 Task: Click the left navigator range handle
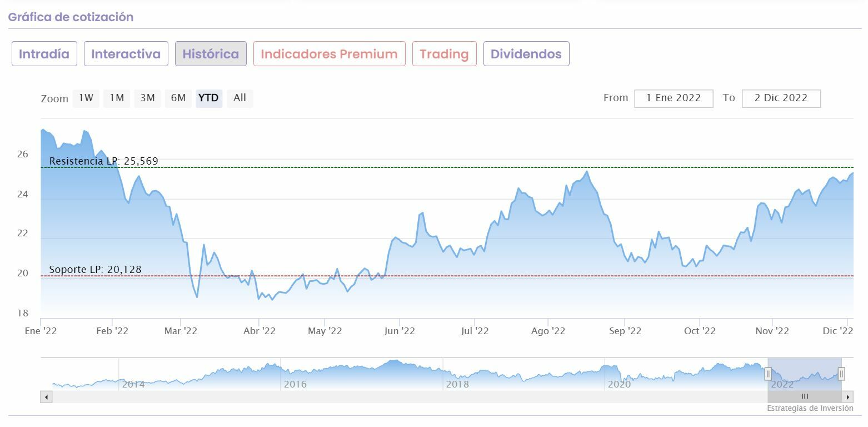769,374
